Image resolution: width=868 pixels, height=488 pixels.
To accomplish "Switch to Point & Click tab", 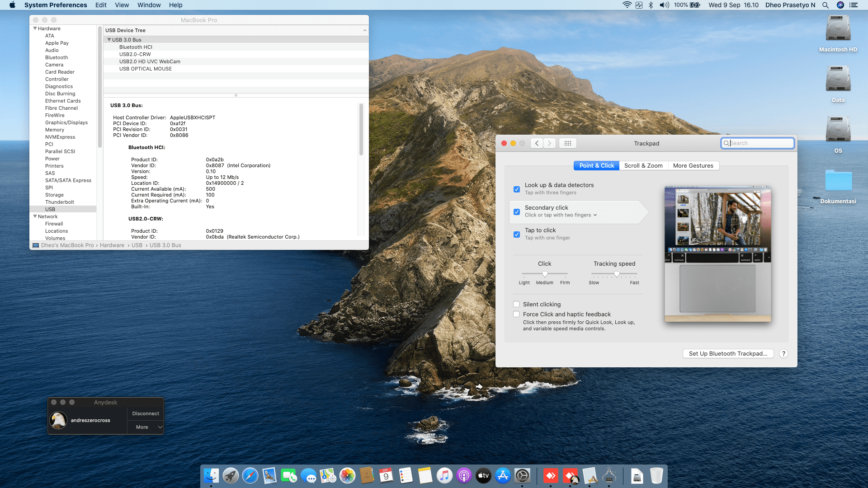I will click(x=596, y=166).
